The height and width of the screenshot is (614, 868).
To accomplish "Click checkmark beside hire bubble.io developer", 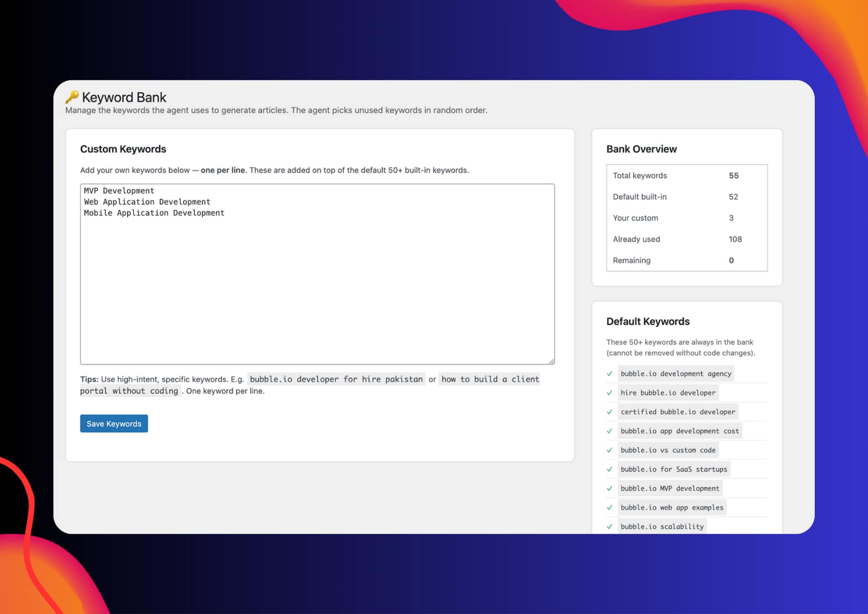I will click(x=610, y=393).
